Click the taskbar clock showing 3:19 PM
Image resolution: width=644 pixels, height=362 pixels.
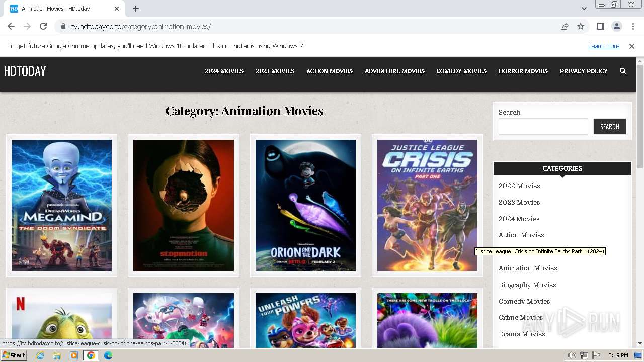point(618,355)
